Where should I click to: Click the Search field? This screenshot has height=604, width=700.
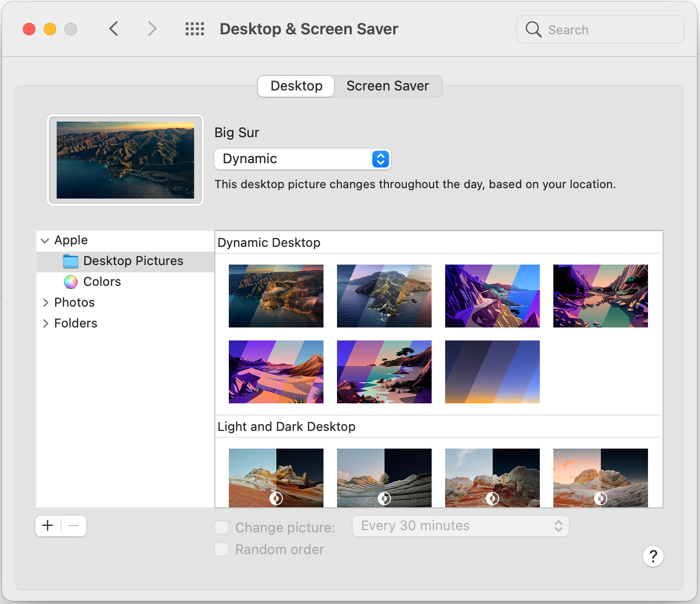pos(600,29)
